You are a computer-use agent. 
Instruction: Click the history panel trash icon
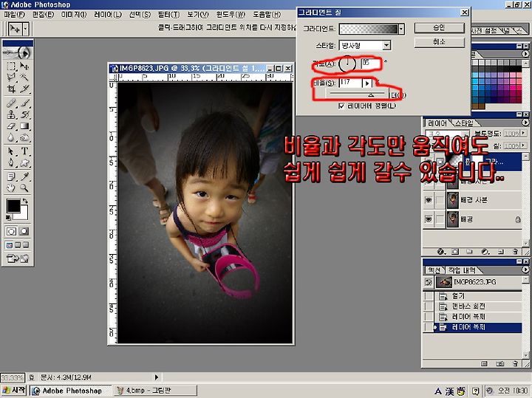516,363
